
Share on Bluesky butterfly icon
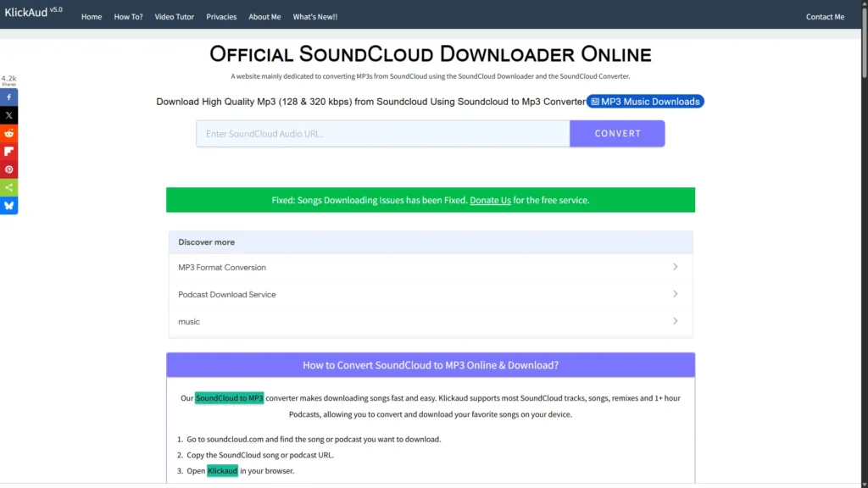pos(8,206)
